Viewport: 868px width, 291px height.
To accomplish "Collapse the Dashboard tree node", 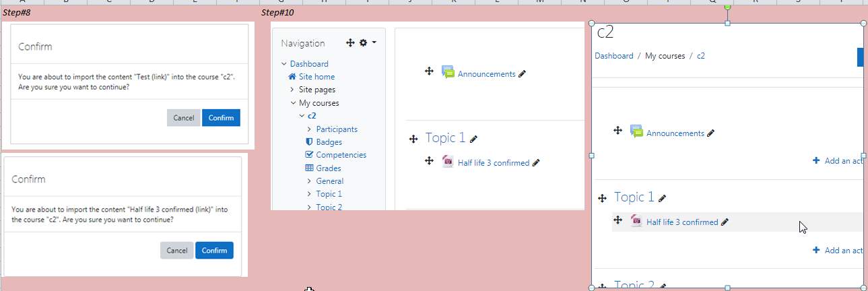I will (x=284, y=64).
